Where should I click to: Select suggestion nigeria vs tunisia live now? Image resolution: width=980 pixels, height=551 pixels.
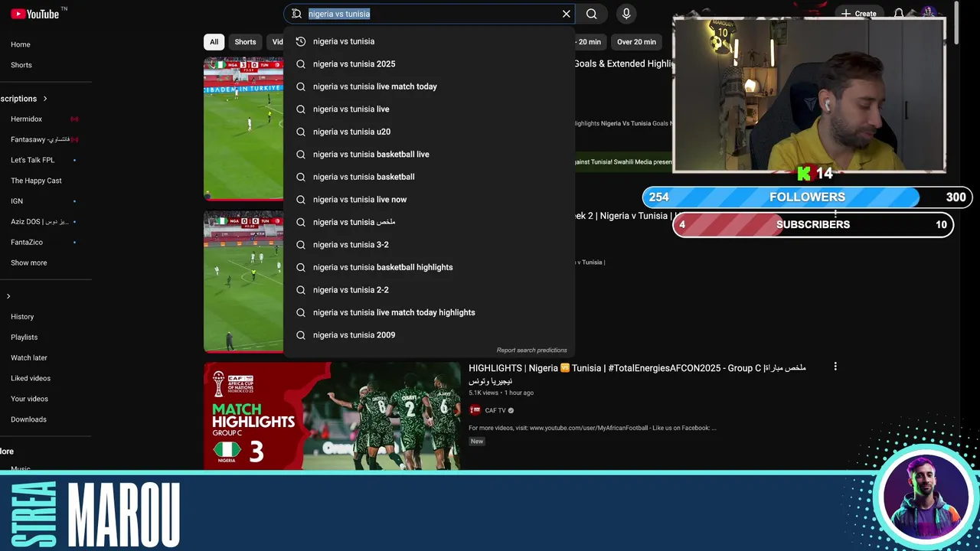(429, 200)
